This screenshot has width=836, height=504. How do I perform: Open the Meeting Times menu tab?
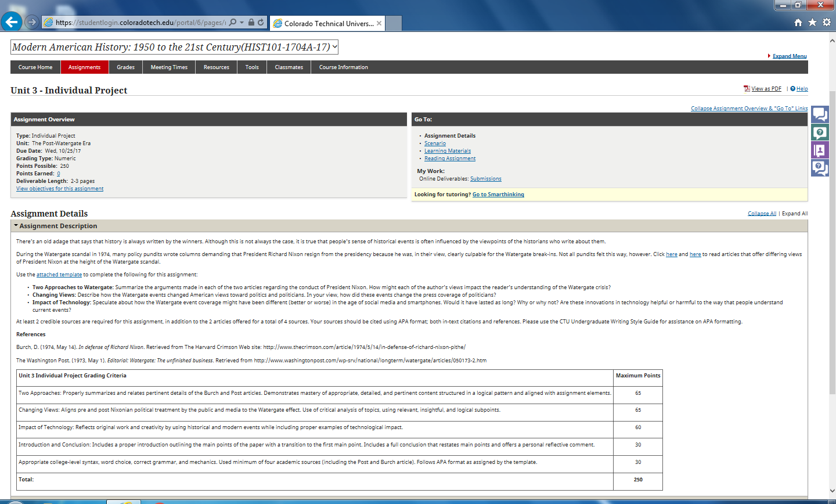click(x=169, y=67)
